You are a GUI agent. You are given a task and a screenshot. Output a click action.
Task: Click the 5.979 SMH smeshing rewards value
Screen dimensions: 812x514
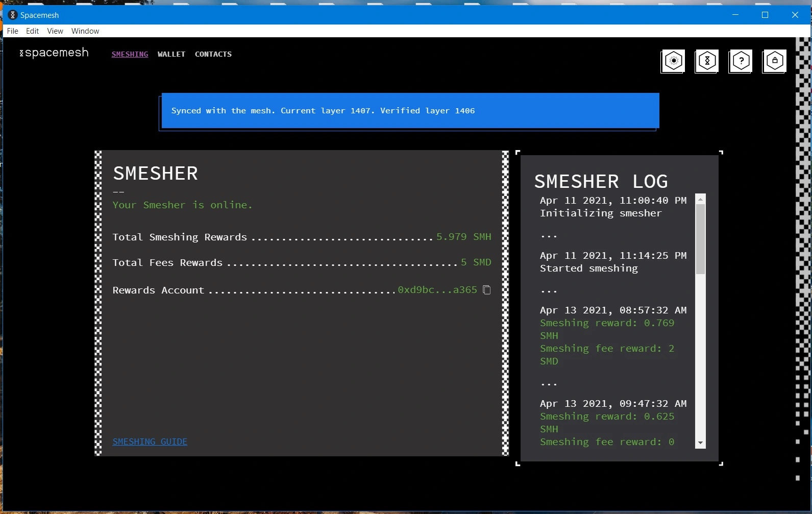[x=464, y=237]
